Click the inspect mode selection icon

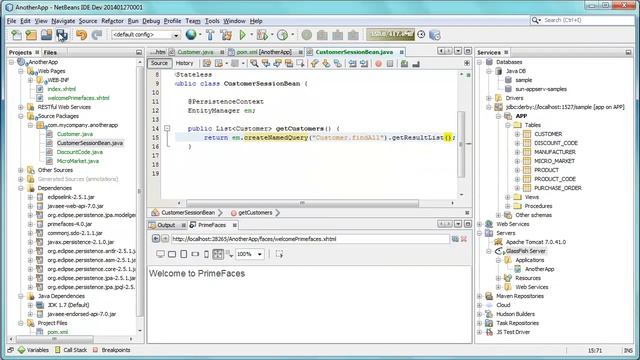(279, 254)
